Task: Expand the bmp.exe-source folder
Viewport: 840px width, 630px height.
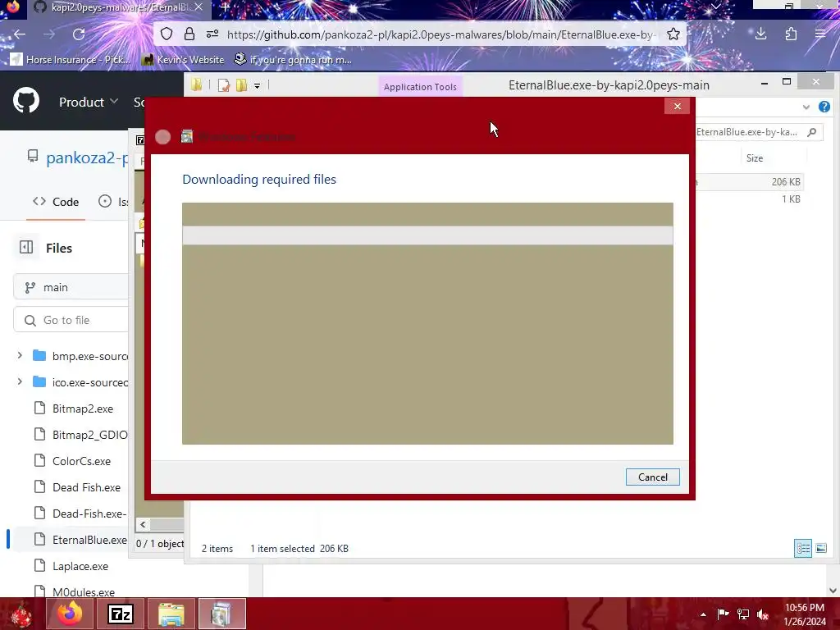Action: click(x=20, y=355)
